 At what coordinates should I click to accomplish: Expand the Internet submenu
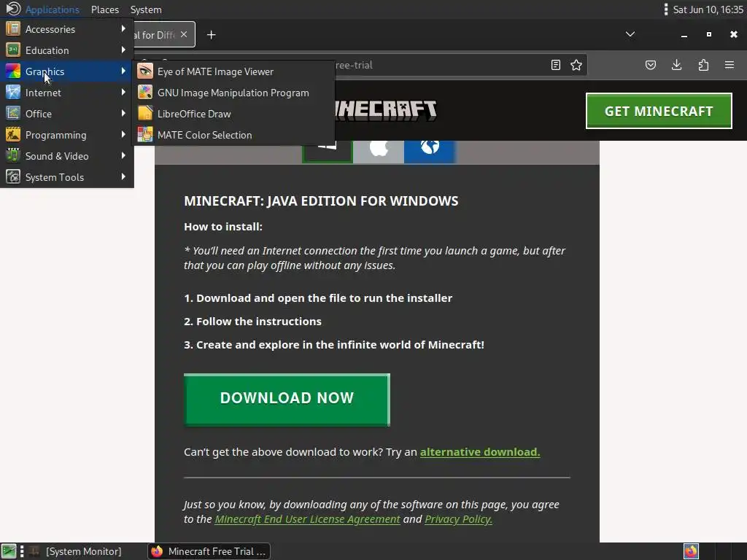tap(66, 93)
